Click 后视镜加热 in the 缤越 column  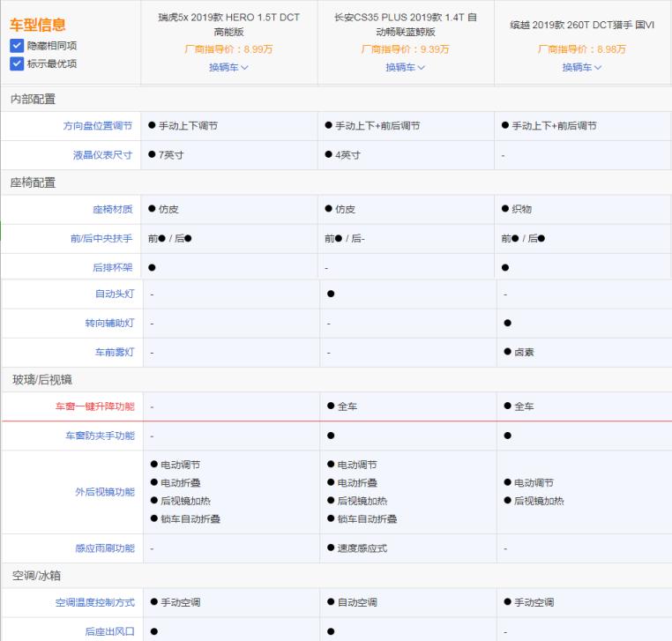pyautogui.click(x=534, y=501)
